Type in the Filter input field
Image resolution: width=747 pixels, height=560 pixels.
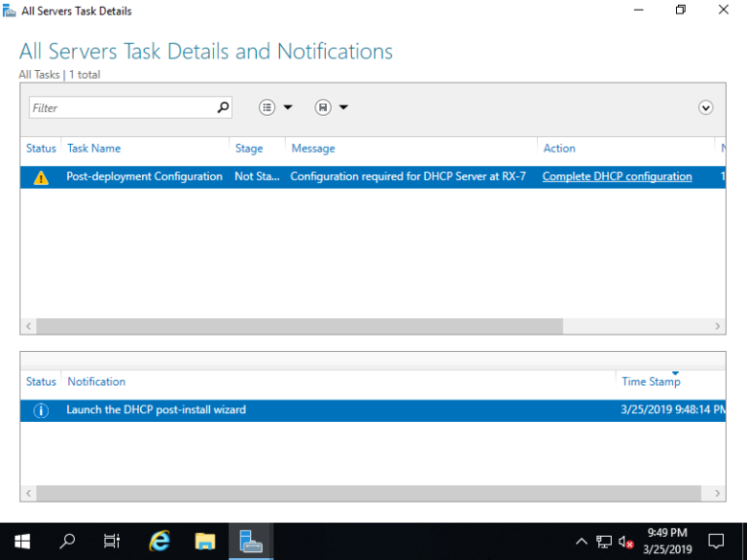tap(122, 108)
